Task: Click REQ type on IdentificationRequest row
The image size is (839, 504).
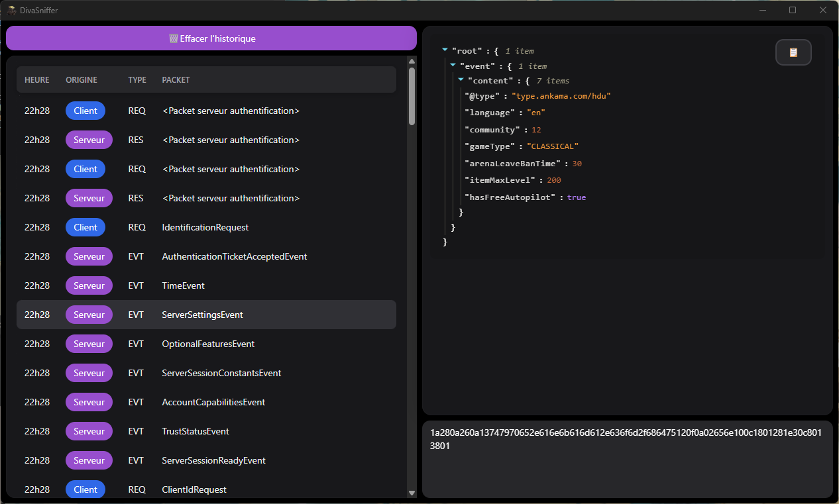Action: (137, 227)
